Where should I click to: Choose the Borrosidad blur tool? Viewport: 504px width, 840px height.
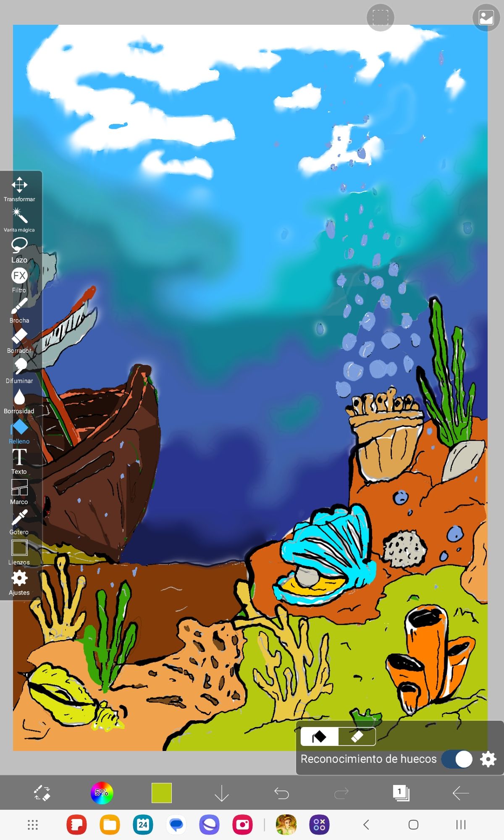point(19,401)
